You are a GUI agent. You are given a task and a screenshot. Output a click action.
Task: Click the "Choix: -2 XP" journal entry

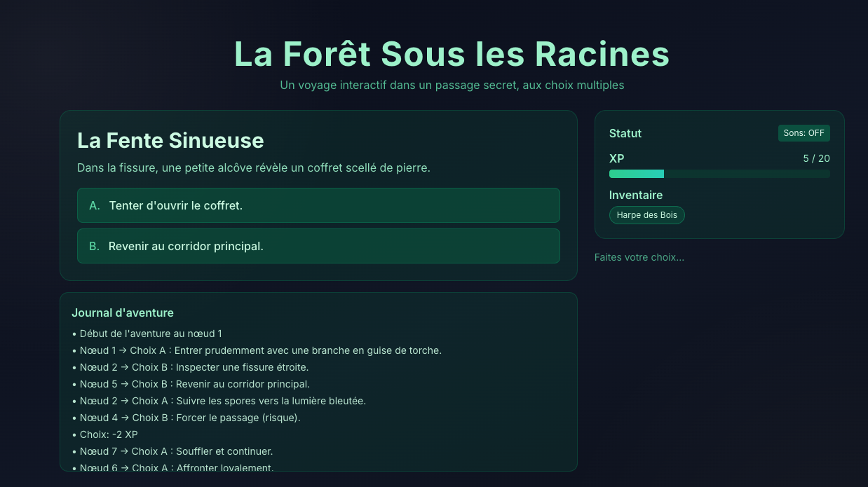point(109,434)
